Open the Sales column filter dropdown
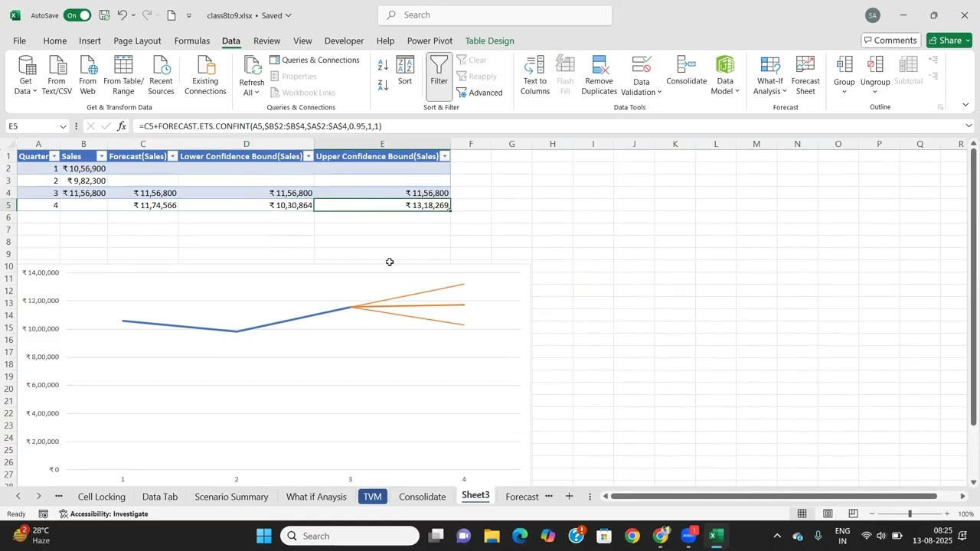The height and width of the screenshot is (551, 980). [101, 156]
